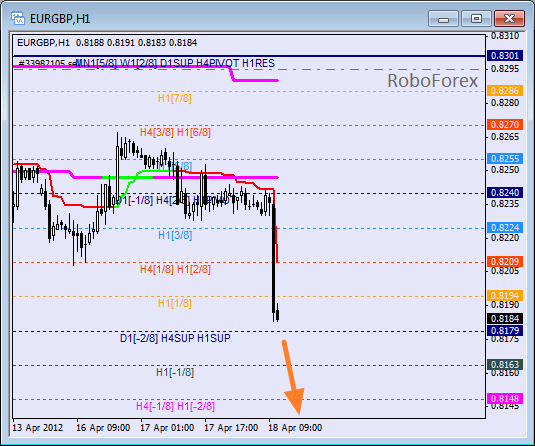The height and width of the screenshot is (446, 535).
Task: Click the blue 0.8255 price tag
Action: click(505, 159)
